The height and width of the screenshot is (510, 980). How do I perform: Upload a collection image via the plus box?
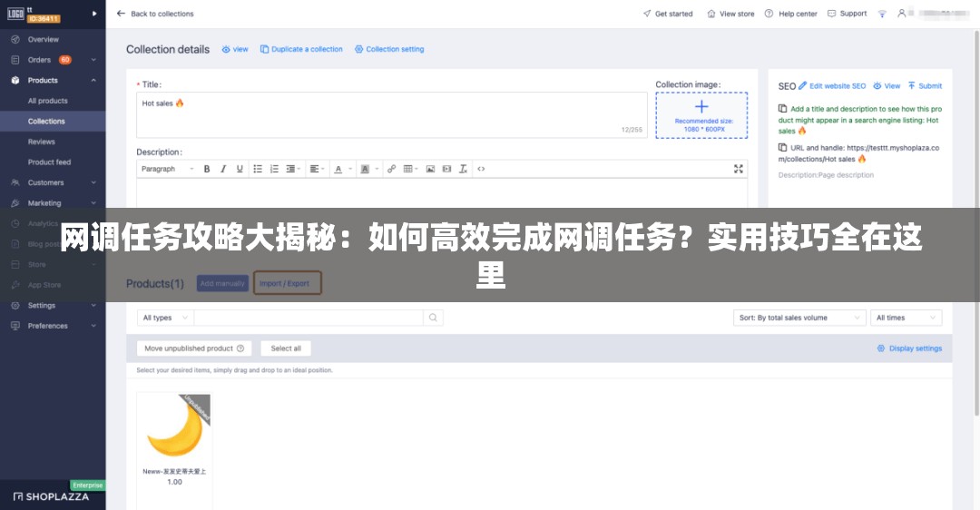click(x=701, y=115)
